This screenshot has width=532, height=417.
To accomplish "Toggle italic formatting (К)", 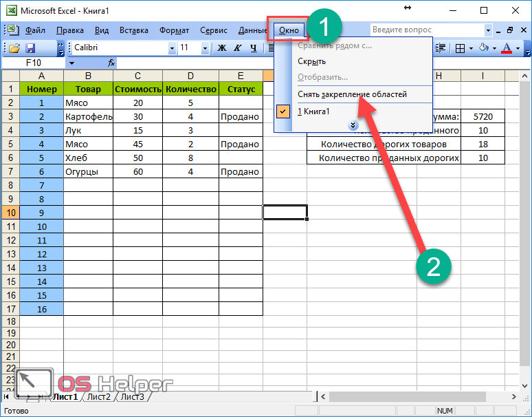I will click(x=238, y=48).
